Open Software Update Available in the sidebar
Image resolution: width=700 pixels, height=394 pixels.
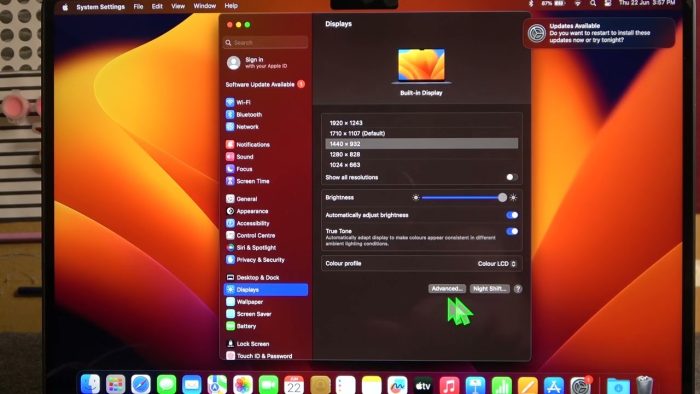pos(266,84)
